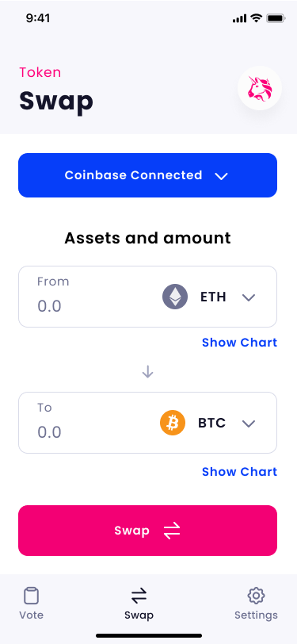Click the Swap arrows icon in bottom navigation
Image resolution: width=297 pixels, height=644 pixels.
[139, 596]
